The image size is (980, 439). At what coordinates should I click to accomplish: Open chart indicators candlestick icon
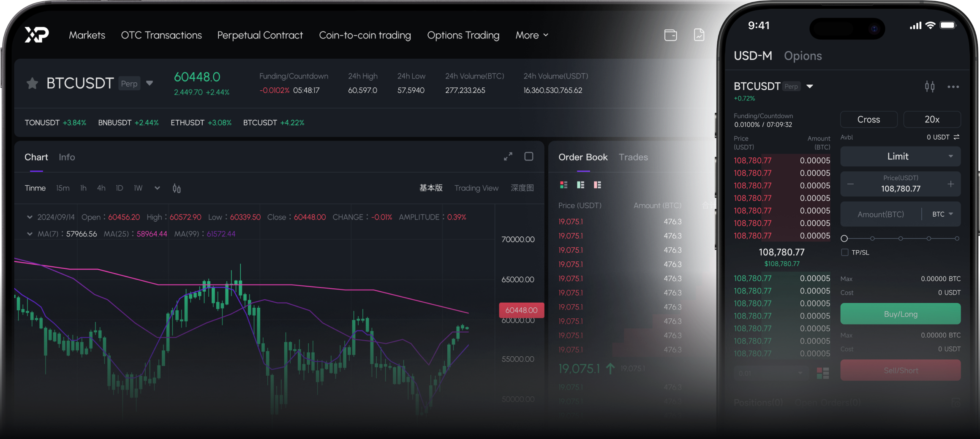coord(177,189)
